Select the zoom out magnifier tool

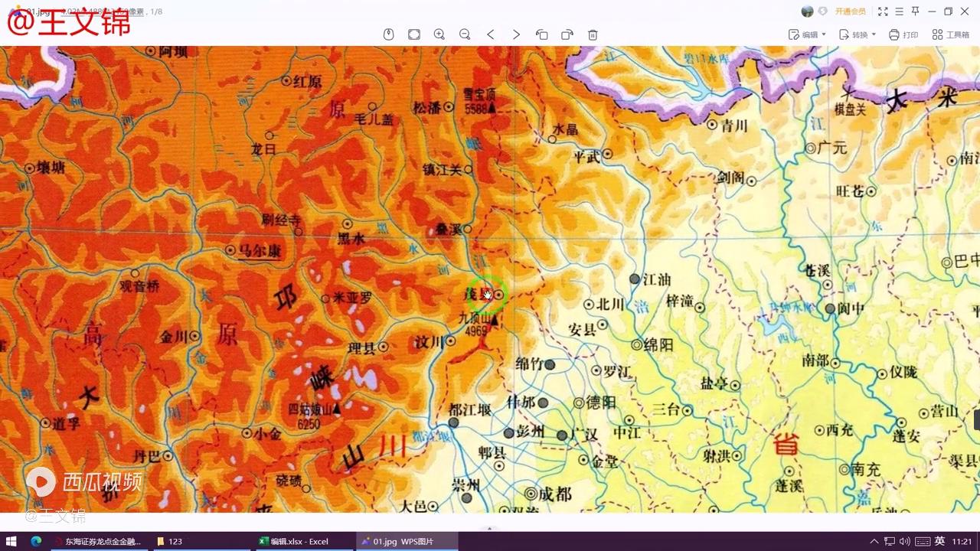coord(465,34)
